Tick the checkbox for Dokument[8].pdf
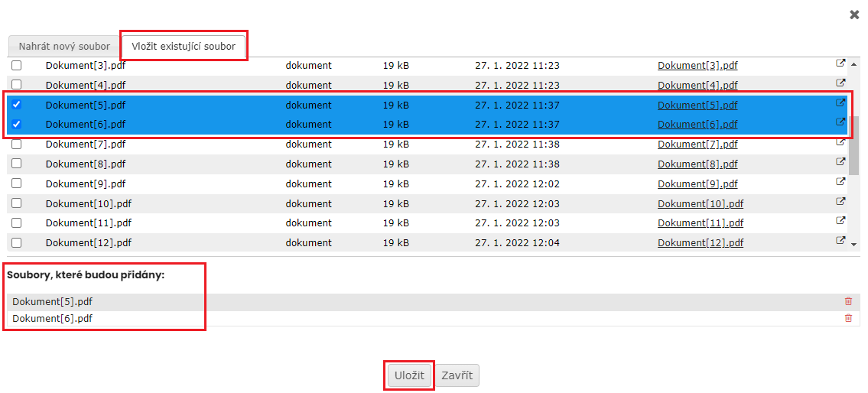 point(16,164)
